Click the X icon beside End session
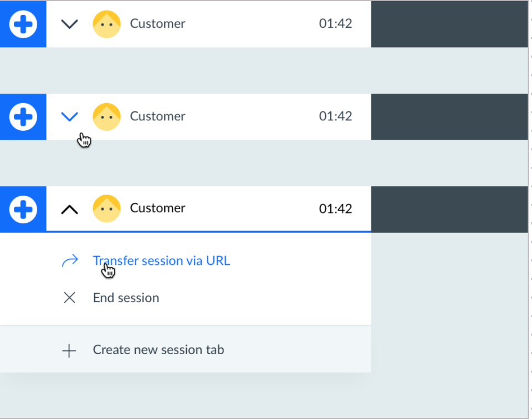This screenshot has height=419, width=532. click(69, 298)
